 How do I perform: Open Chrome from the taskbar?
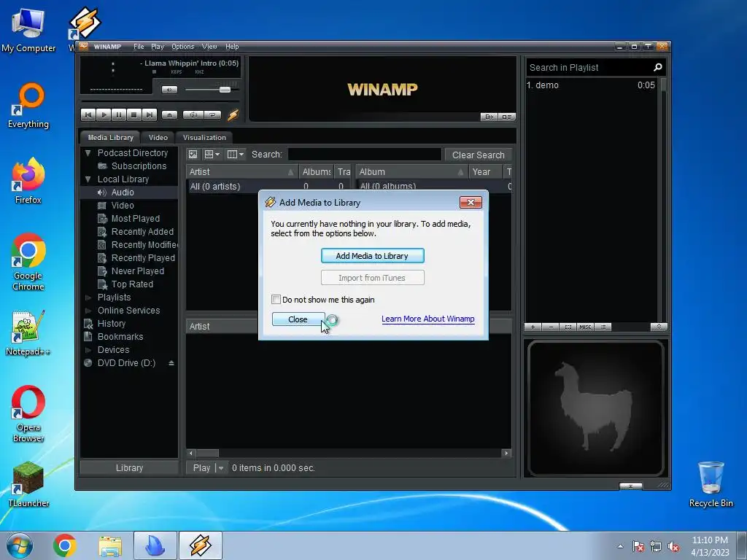(65, 545)
